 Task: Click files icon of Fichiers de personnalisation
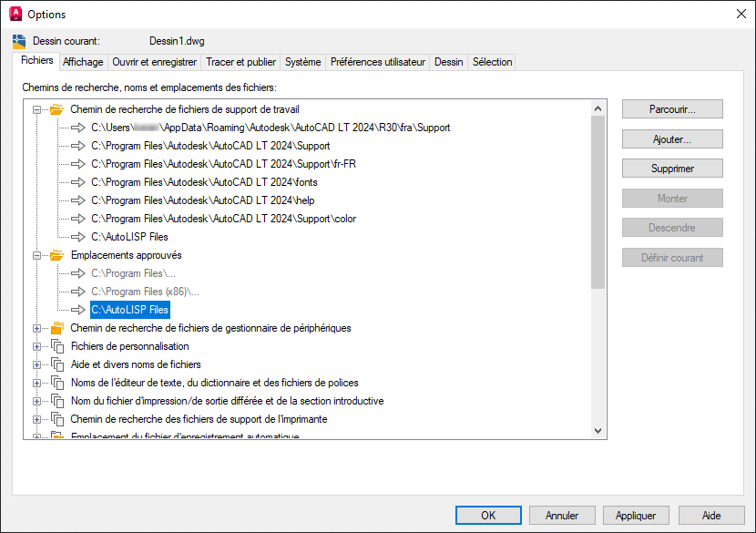[57, 346]
